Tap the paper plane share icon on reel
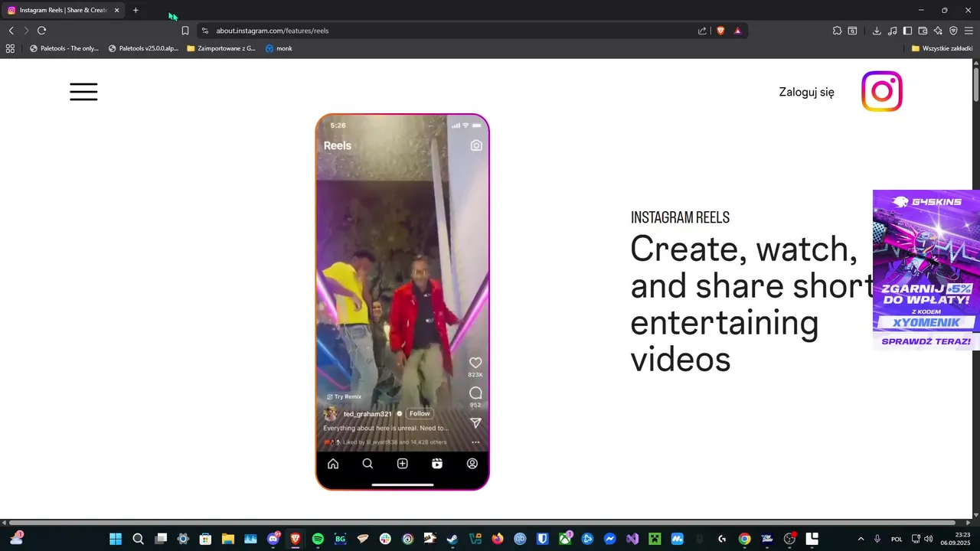980x551 pixels. [x=475, y=423]
